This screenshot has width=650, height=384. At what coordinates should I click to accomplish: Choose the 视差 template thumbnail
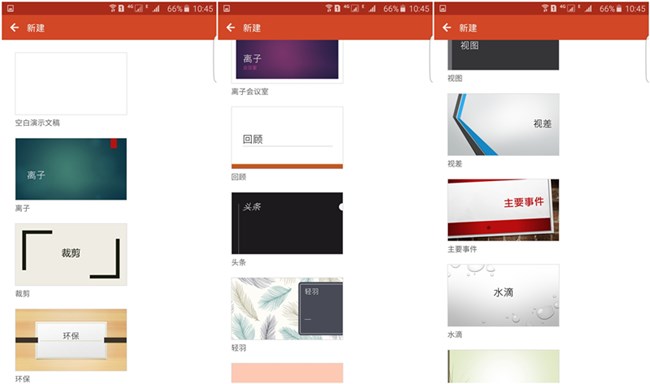tap(503, 124)
